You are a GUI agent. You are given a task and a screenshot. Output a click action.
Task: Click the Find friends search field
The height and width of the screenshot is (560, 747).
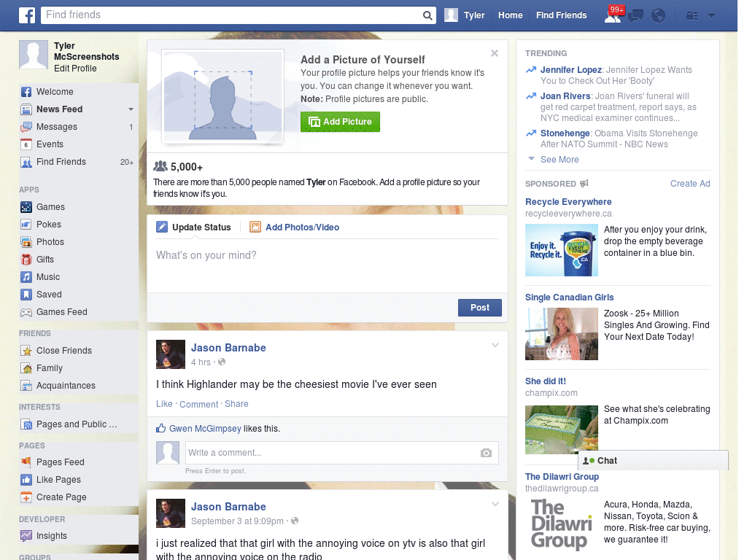(x=232, y=15)
